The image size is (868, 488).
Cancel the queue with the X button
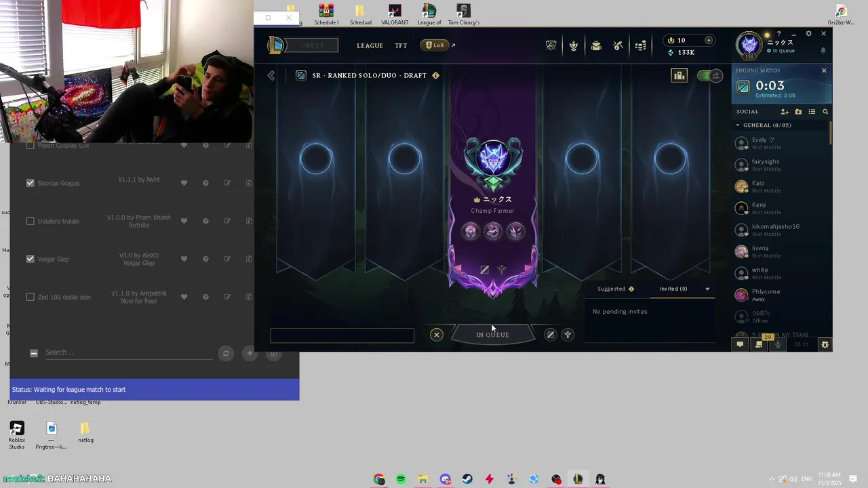pyautogui.click(x=437, y=334)
